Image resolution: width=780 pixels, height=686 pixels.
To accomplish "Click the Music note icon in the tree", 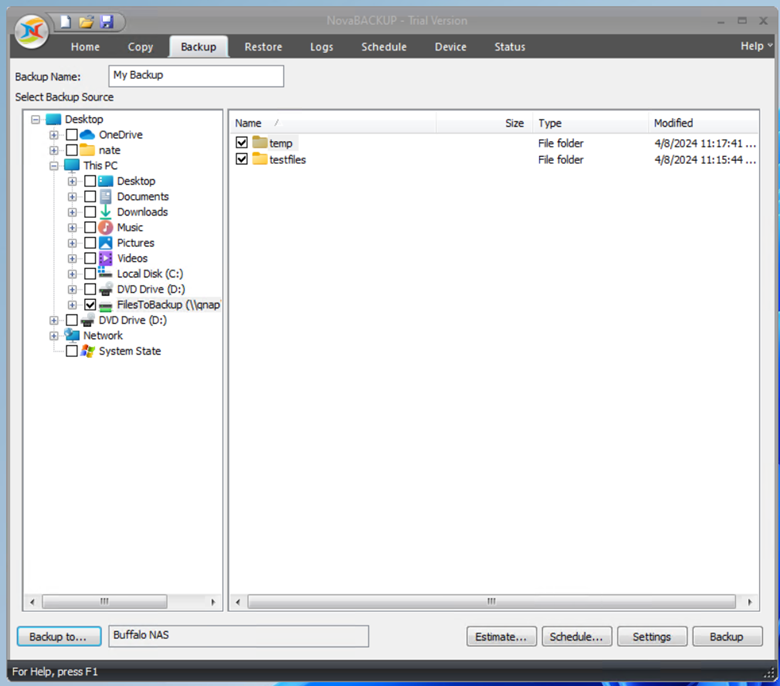I will 105,227.
